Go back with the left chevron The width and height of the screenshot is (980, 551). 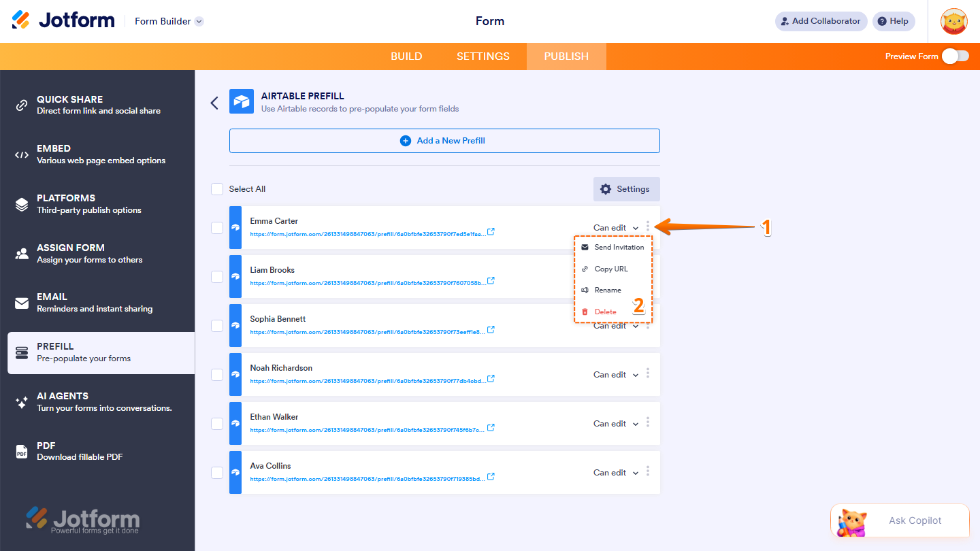point(214,103)
